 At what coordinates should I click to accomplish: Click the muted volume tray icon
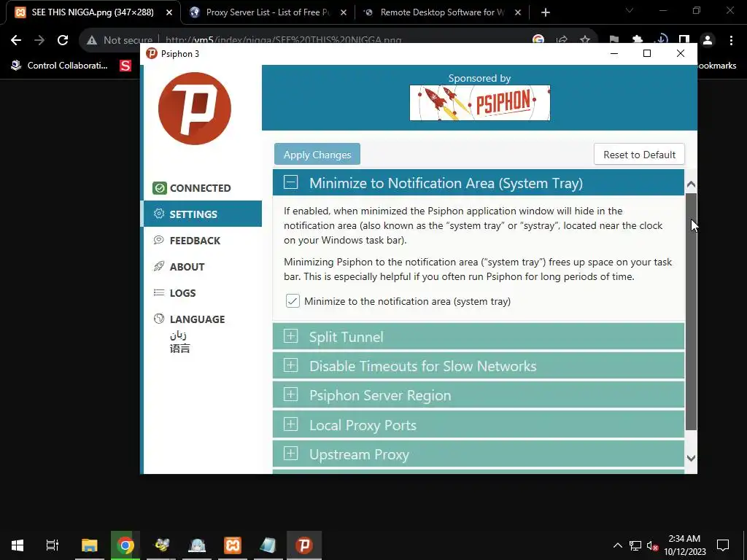point(652,545)
